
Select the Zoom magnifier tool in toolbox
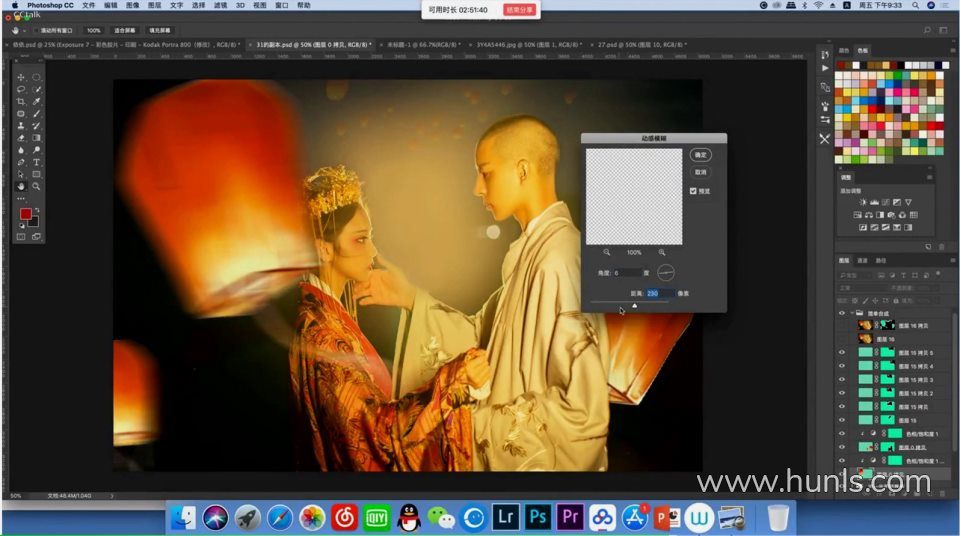tap(36, 186)
